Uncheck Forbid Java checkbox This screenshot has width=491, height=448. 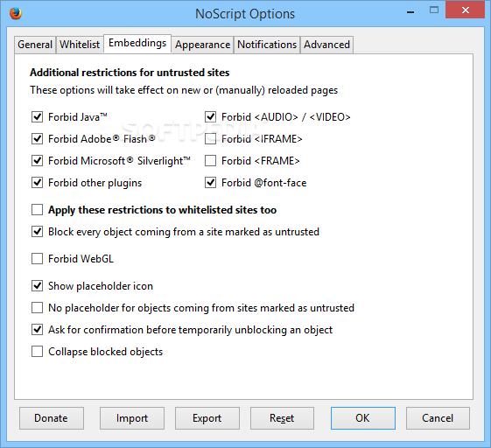click(x=38, y=116)
